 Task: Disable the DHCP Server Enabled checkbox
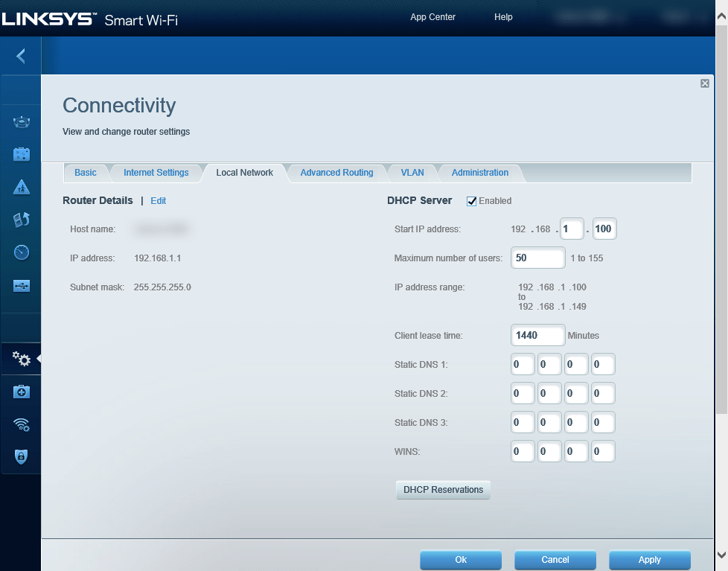[x=471, y=200]
